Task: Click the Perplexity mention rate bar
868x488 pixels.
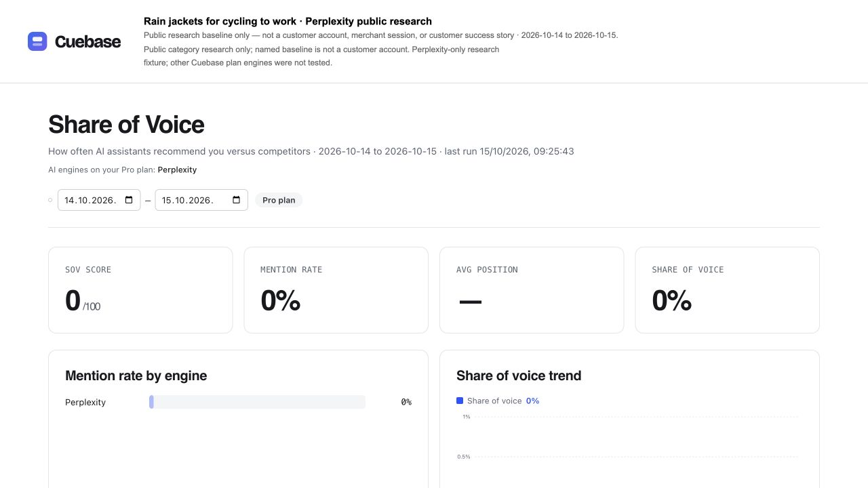Action: click(x=257, y=402)
